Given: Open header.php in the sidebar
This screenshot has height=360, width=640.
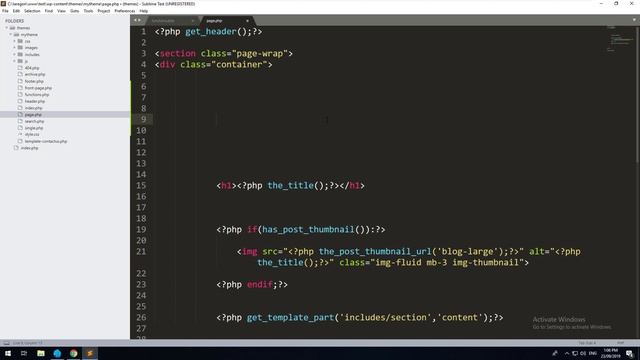Looking at the screenshot, I should [x=35, y=101].
